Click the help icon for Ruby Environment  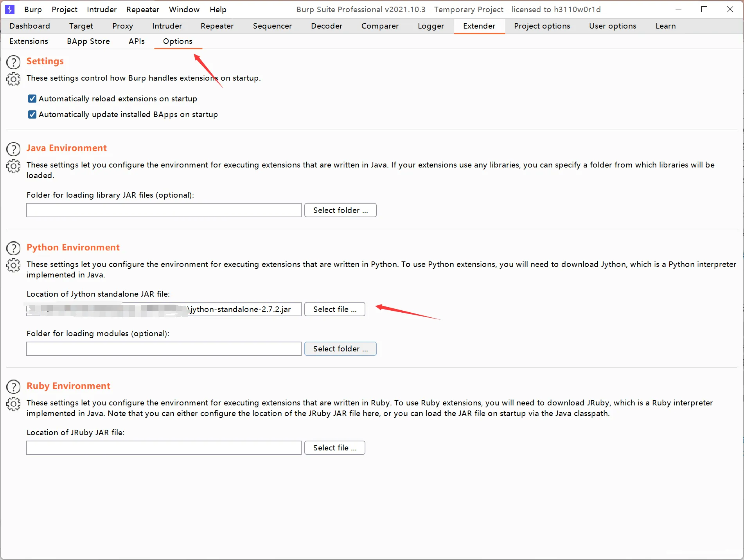point(13,387)
